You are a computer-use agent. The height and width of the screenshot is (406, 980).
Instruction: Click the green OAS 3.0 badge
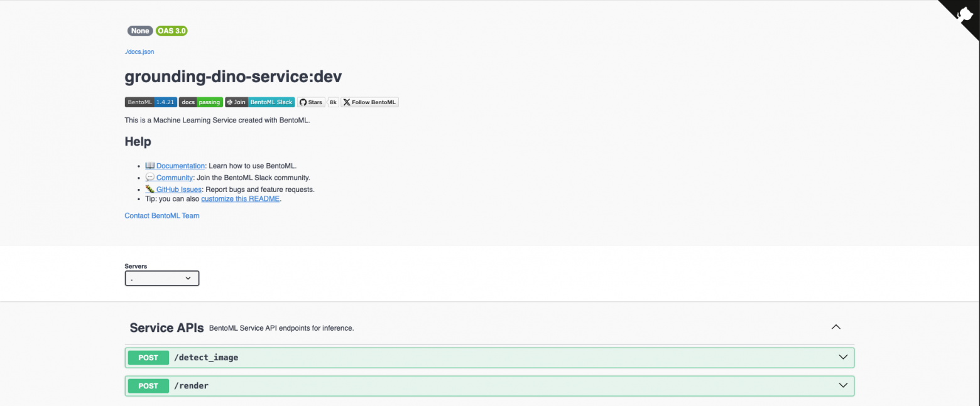pos(171,30)
